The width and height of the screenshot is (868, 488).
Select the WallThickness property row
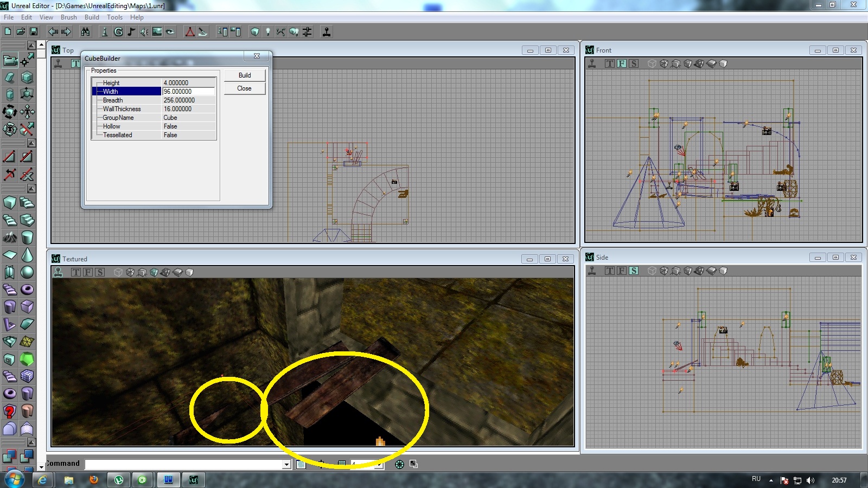point(154,109)
